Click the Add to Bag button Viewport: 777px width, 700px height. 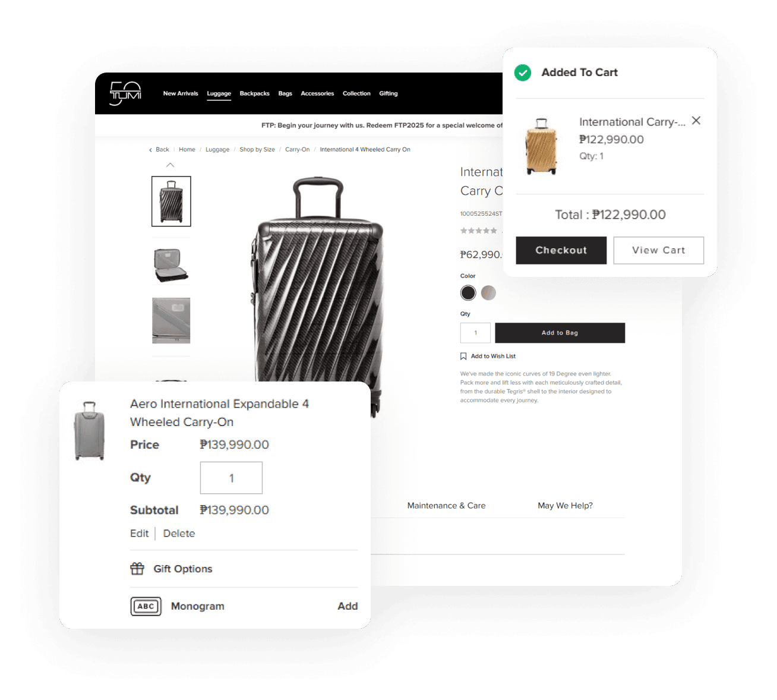pyautogui.click(x=560, y=333)
